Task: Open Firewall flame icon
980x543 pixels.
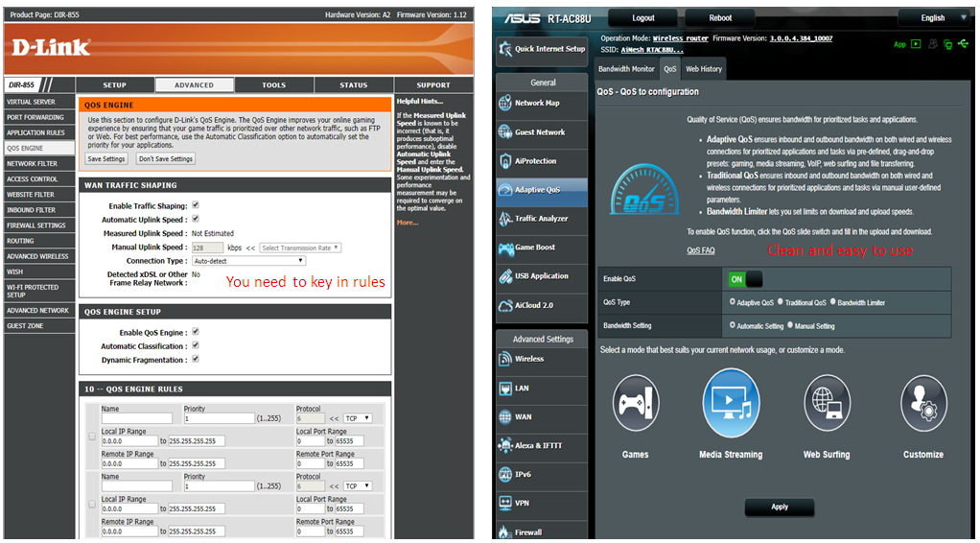Action: tap(505, 531)
